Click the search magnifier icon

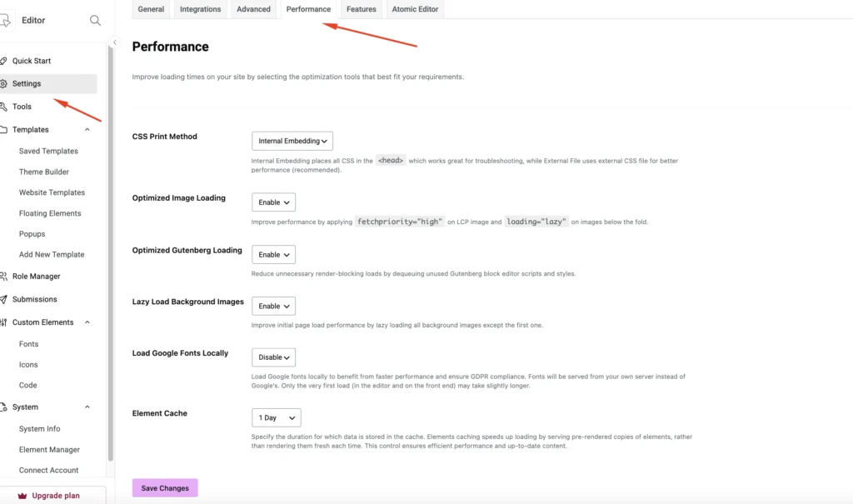[x=95, y=21]
